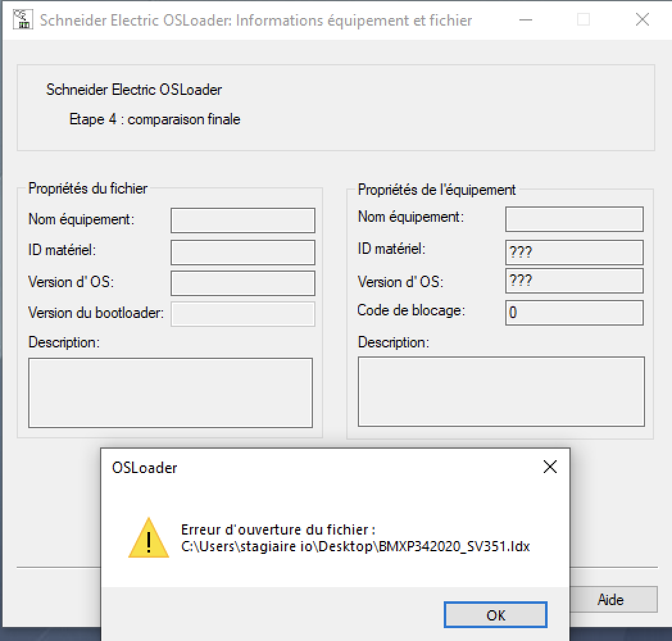The width and height of the screenshot is (672, 641).
Task: Click the file properties Version d'OS field
Action: [x=242, y=283]
